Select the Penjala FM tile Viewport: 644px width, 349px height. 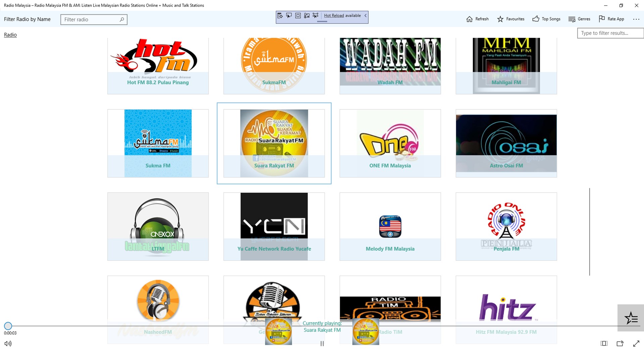[506, 227]
